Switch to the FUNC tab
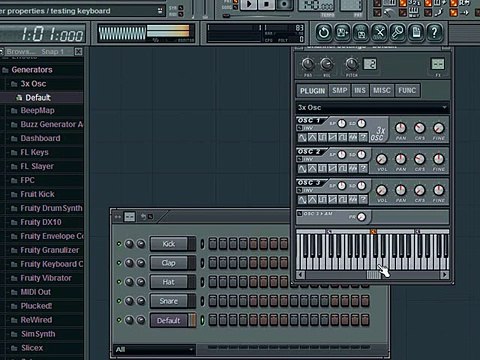Viewport: 480px width, 360px height. click(x=407, y=90)
